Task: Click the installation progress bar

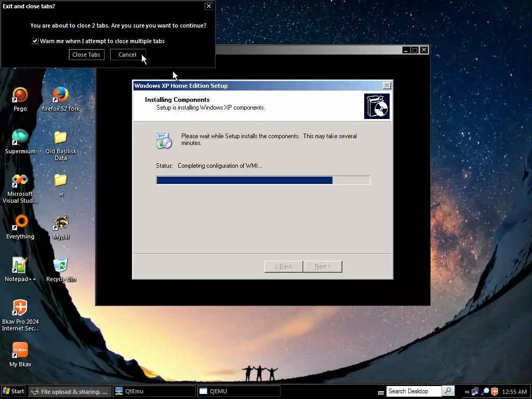Action: (x=263, y=180)
